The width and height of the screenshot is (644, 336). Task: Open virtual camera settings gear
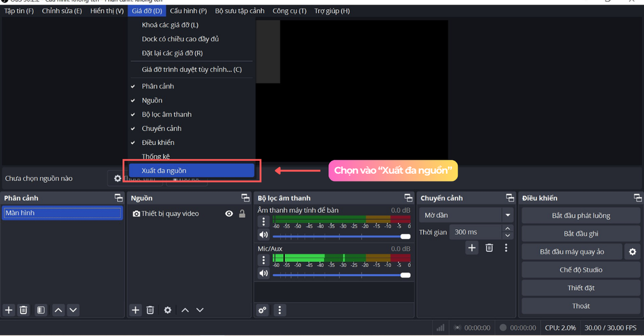[633, 251]
